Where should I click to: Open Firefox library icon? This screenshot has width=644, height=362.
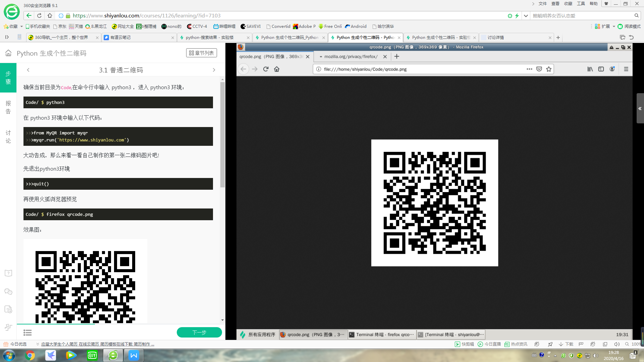590,69
